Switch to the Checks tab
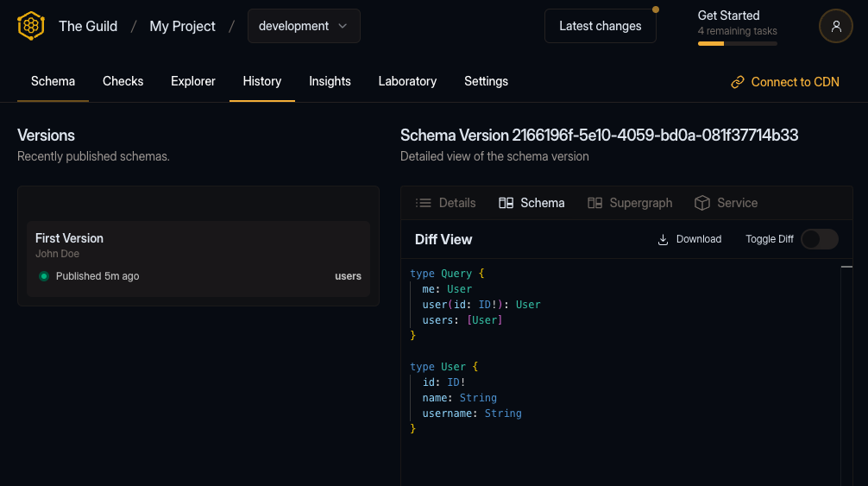 (x=123, y=81)
